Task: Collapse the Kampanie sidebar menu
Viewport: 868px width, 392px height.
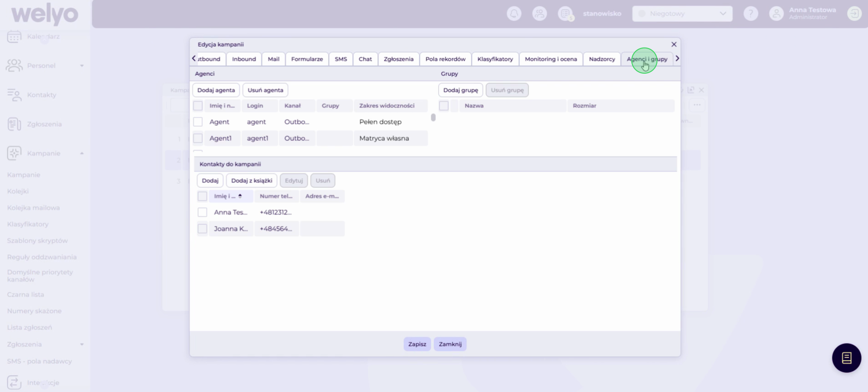Action: coord(82,153)
